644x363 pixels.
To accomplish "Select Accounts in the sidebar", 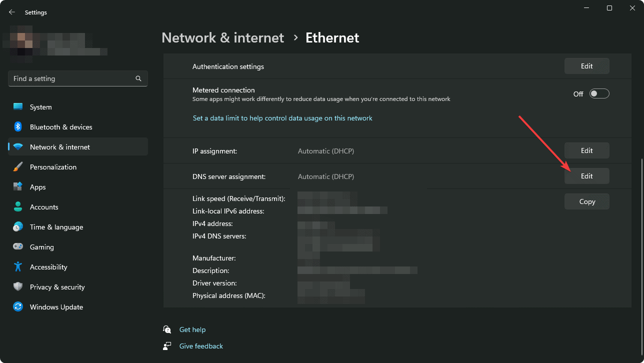I will 78,207.
